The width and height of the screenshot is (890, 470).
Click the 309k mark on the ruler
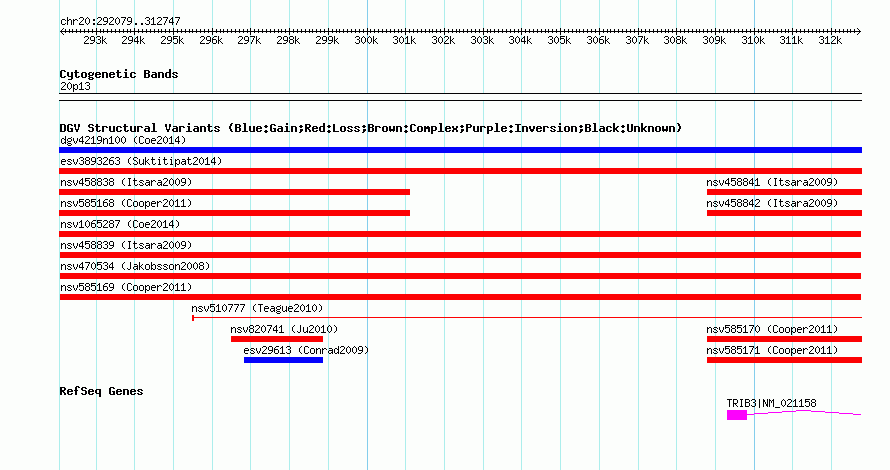(x=714, y=40)
